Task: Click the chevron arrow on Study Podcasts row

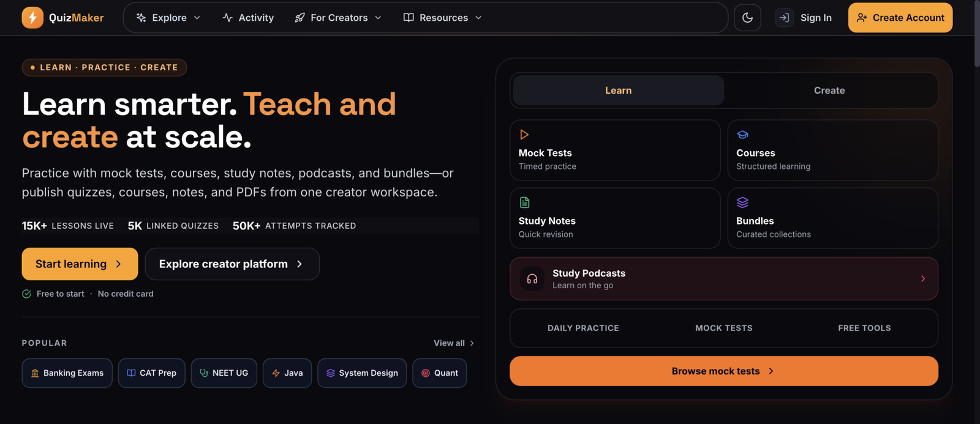Action: coord(923,279)
